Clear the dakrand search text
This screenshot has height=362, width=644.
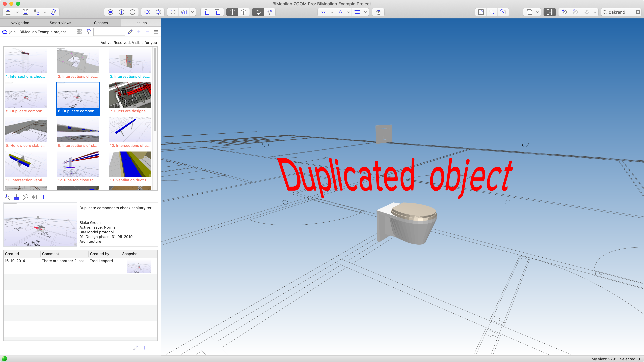pos(638,12)
